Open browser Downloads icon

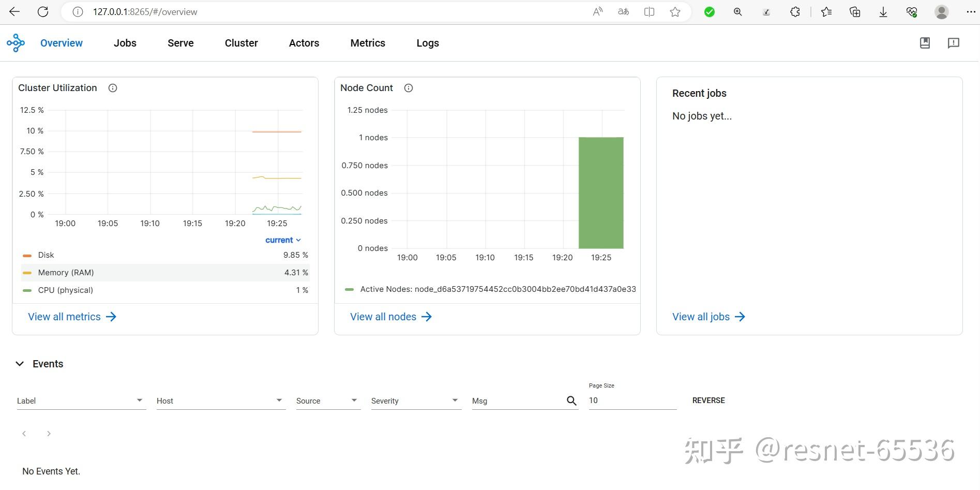pos(883,11)
